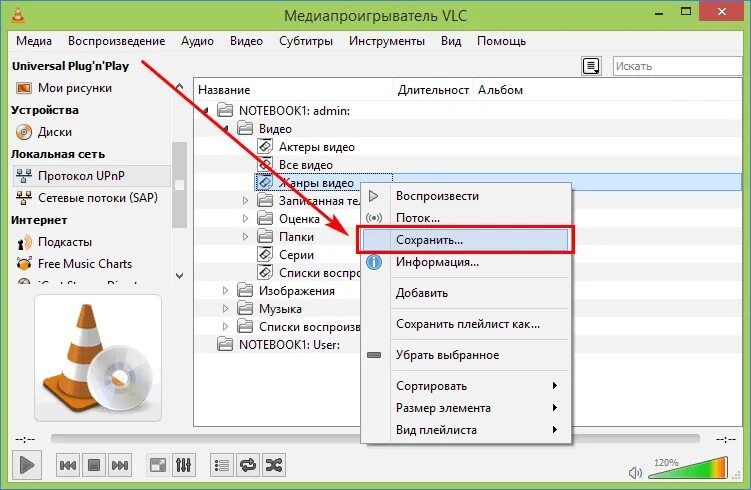Click the VLC album art thumbnail

click(x=98, y=358)
